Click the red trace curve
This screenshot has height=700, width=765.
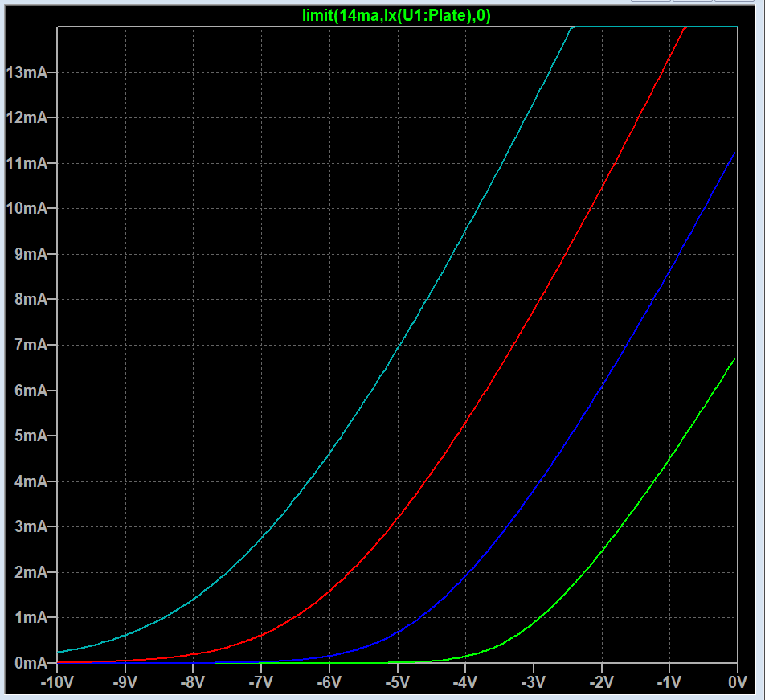pos(465,424)
